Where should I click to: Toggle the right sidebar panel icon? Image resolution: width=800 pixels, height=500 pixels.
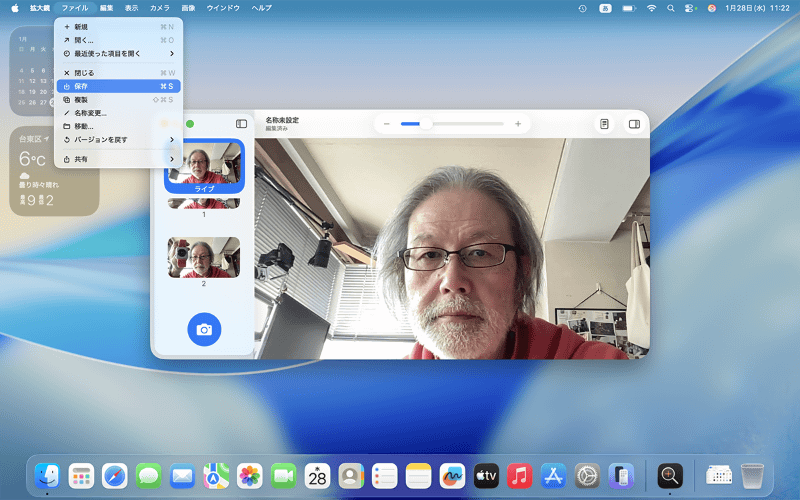point(634,124)
